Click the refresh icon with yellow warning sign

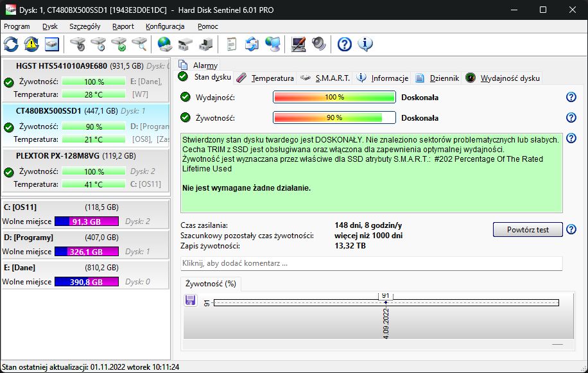pos(31,44)
